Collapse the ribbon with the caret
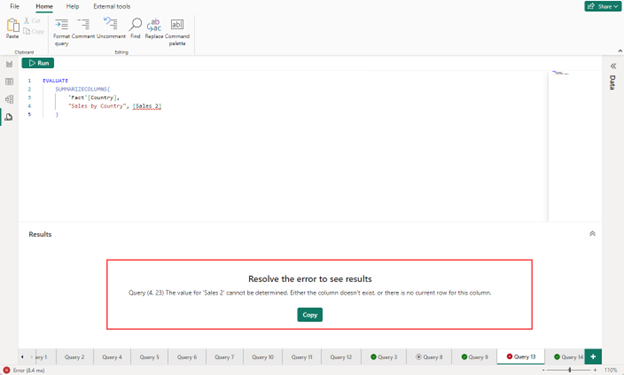This screenshot has height=375, width=624. 620,51
